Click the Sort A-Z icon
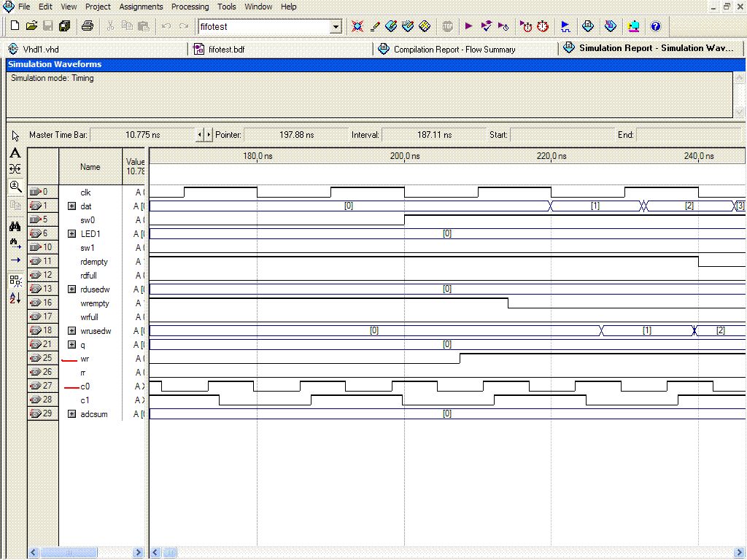Viewport: 747px width, 560px height. tap(15, 298)
